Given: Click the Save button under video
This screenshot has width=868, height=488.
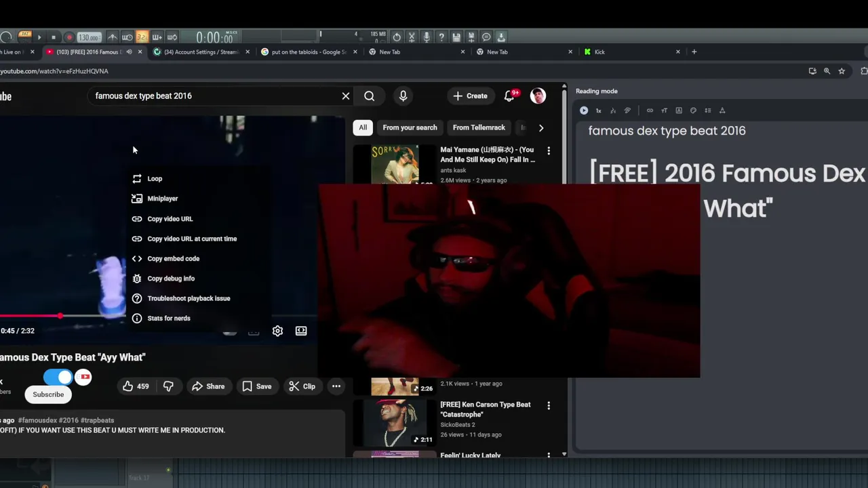Looking at the screenshot, I should [x=257, y=386].
